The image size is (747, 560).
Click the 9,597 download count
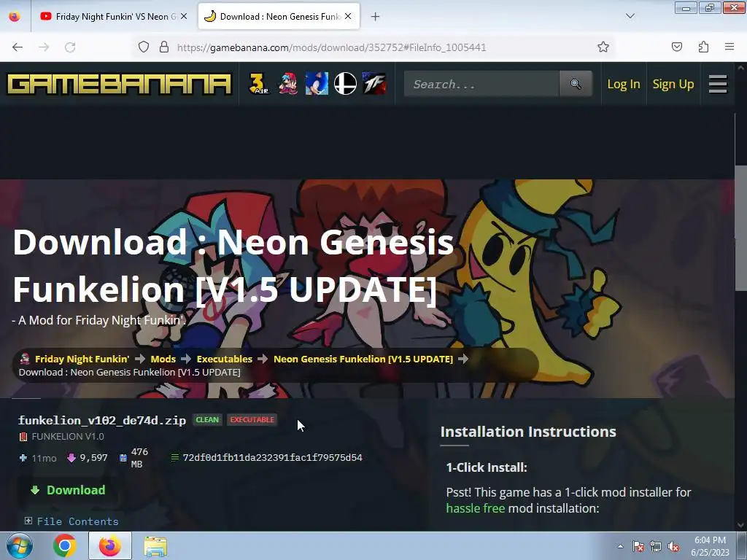[93, 458]
